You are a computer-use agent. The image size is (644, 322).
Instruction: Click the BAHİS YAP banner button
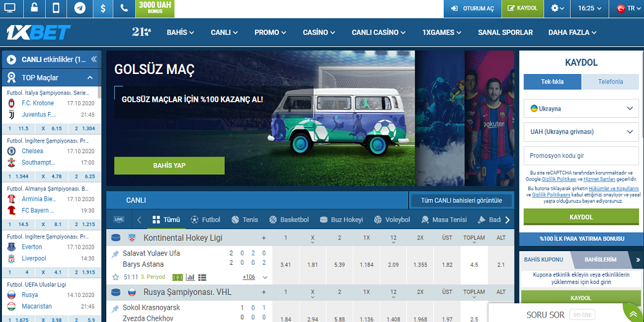click(169, 166)
